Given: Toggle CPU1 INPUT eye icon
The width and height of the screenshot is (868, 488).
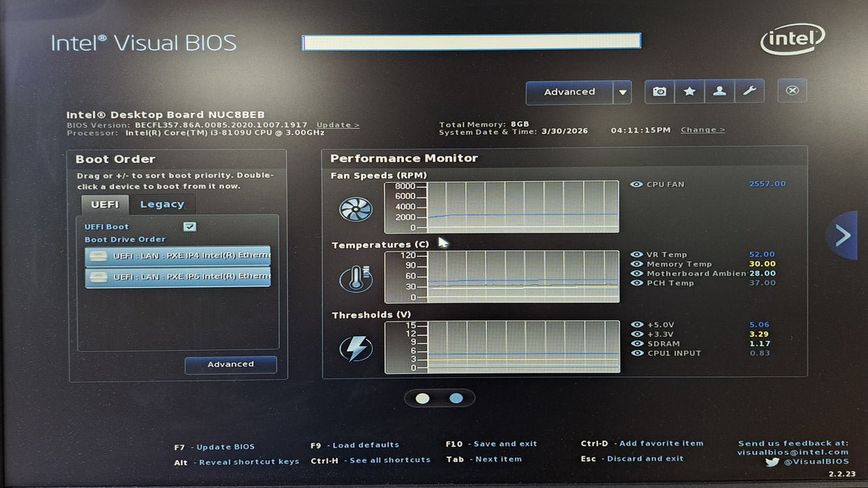Looking at the screenshot, I should 636,353.
